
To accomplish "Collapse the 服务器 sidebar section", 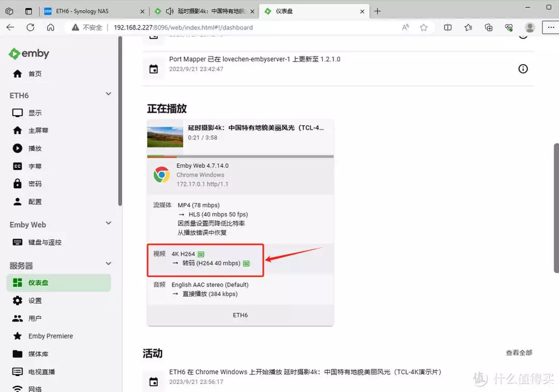I will (108, 264).
